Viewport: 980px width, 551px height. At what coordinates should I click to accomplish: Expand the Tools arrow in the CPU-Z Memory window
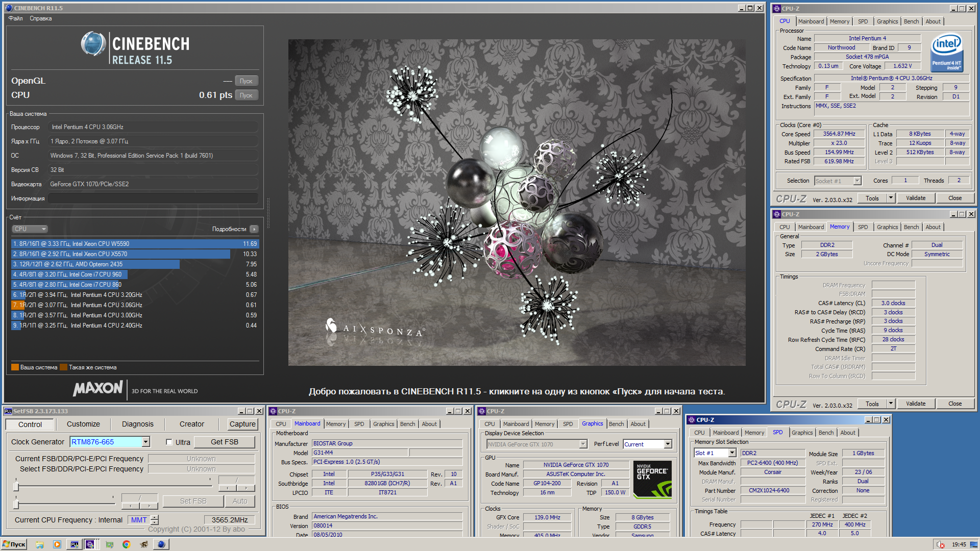coord(891,404)
